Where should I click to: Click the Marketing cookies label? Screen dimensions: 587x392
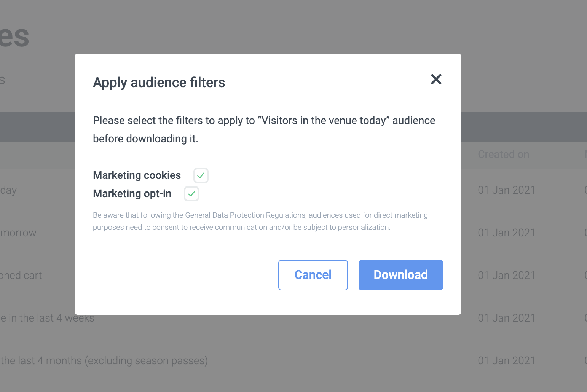tap(137, 175)
